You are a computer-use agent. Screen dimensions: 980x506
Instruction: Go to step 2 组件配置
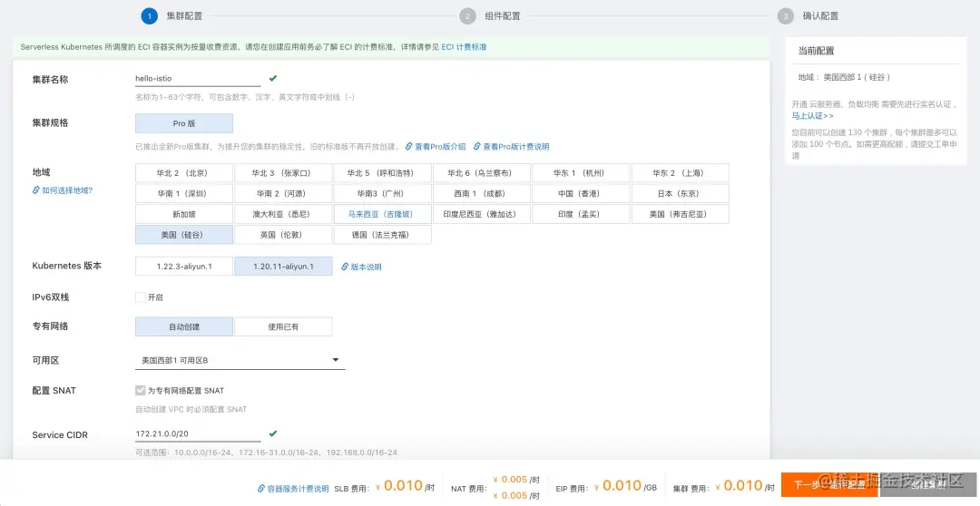click(490, 16)
